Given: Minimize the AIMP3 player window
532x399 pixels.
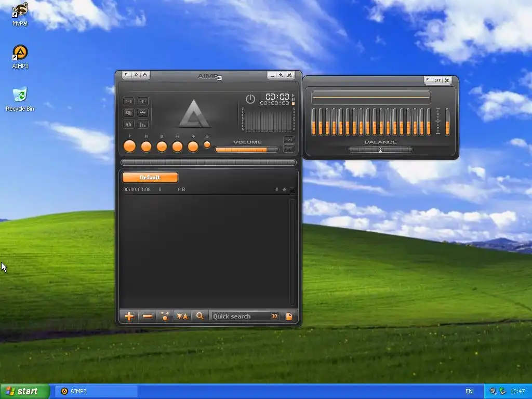Looking at the screenshot, I should point(272,75).
